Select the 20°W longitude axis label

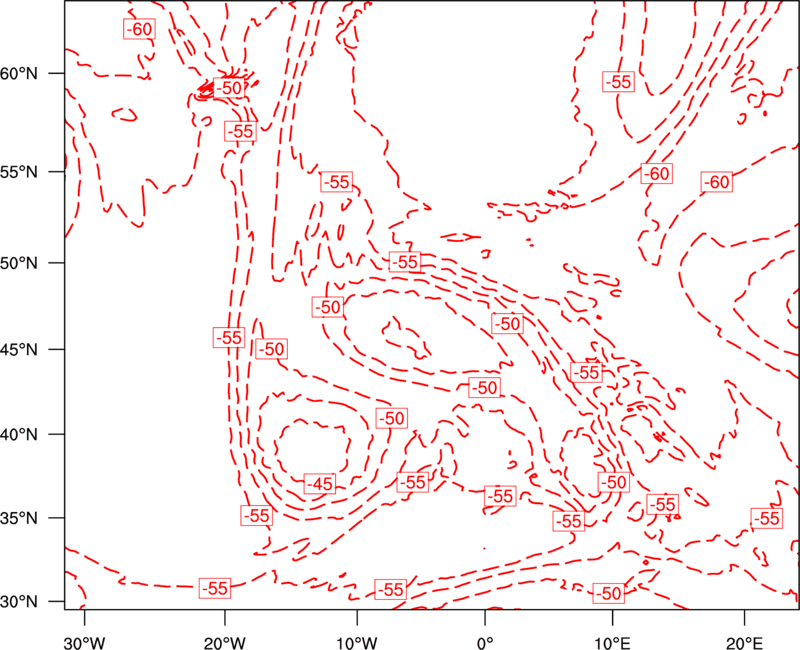(225, 643)
